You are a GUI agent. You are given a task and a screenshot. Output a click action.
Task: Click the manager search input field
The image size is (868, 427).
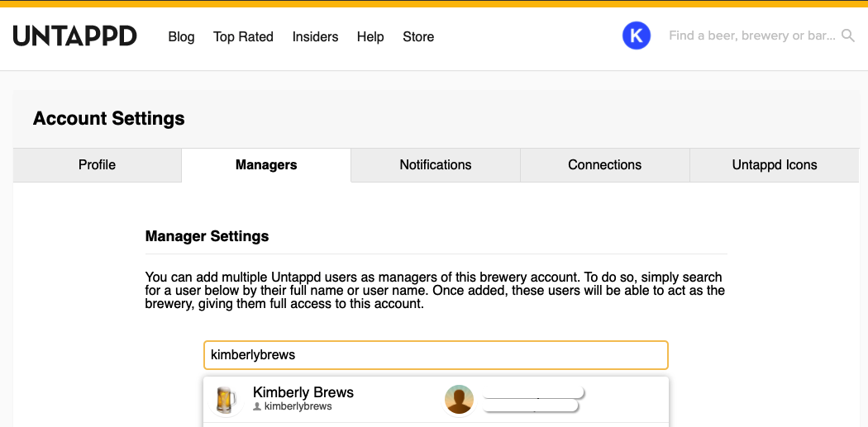pos(436,355)
